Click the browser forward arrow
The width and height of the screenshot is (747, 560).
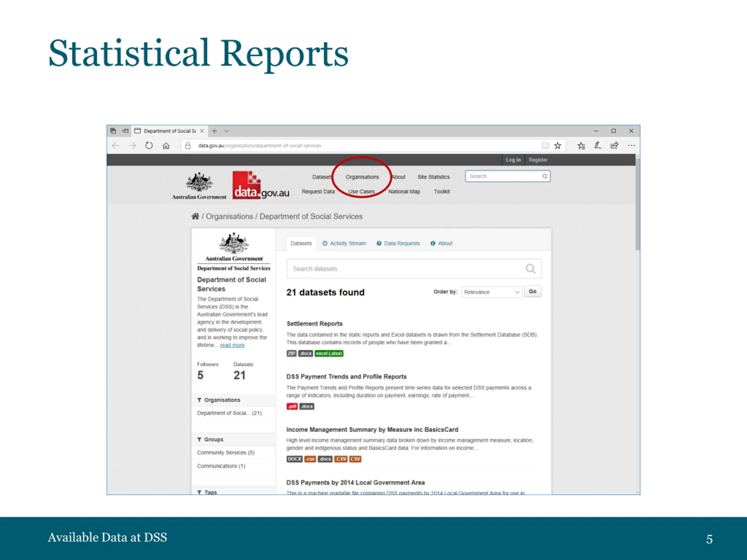coord(132,146)
